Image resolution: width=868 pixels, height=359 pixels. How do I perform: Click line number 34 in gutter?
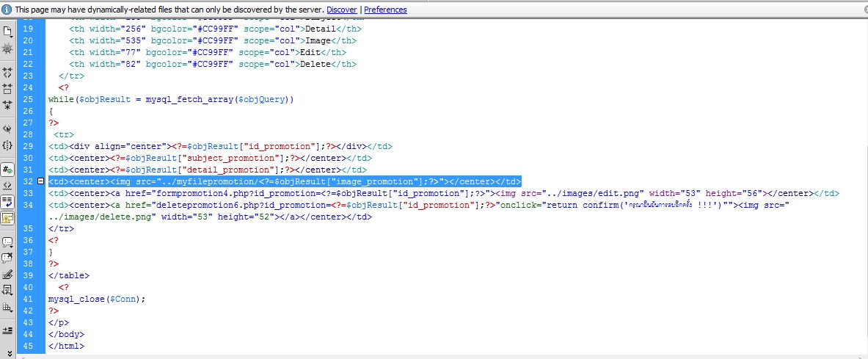click(28, 205)
